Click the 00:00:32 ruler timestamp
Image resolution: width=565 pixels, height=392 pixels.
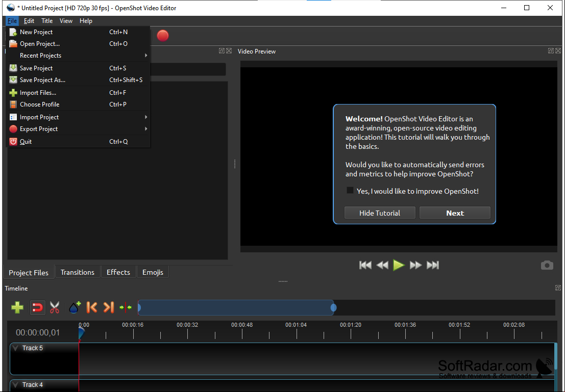pyautogui.click(x=187, y=325)
